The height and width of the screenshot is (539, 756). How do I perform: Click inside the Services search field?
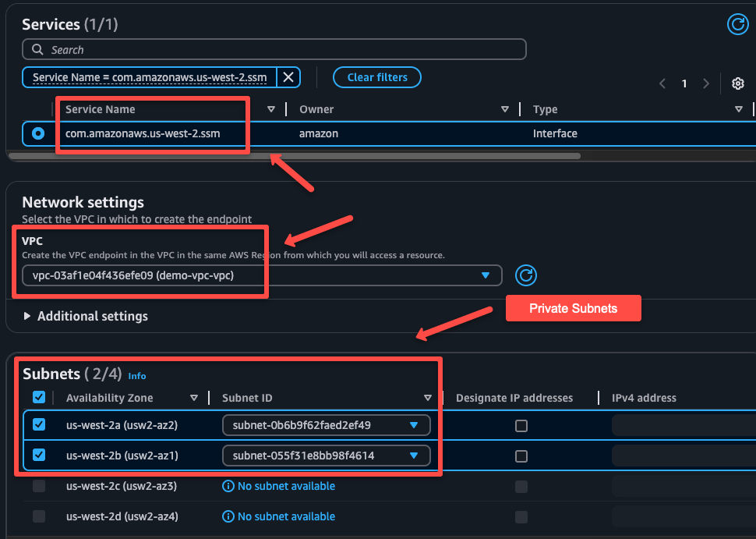pos(273,49)
